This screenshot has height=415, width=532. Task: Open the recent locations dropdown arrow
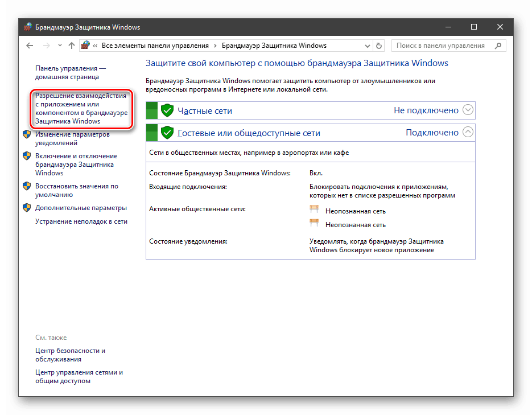pyautogui.click(x=60, y=46)
